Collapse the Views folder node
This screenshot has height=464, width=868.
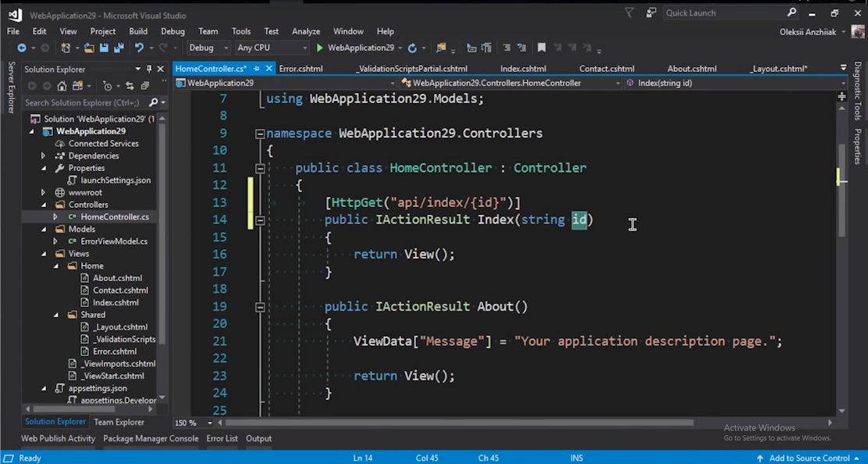click(44, 254)
